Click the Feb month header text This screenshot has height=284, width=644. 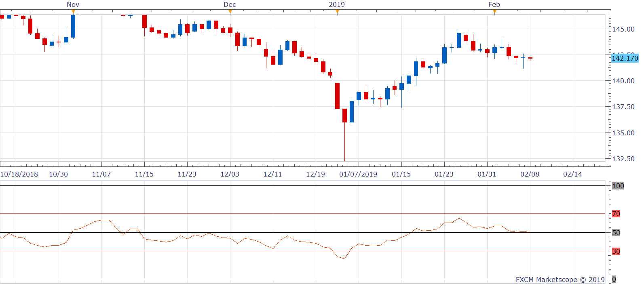click(x=494, y=4)
